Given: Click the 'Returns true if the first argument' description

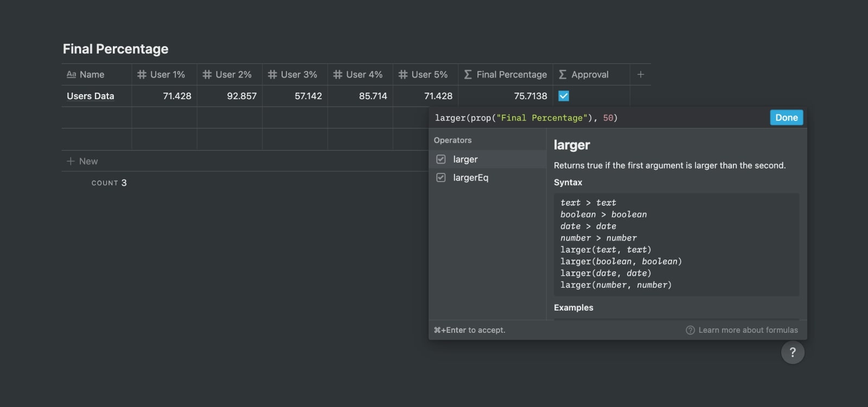Looking at the screenshot, I should click(x=670, y=165).
